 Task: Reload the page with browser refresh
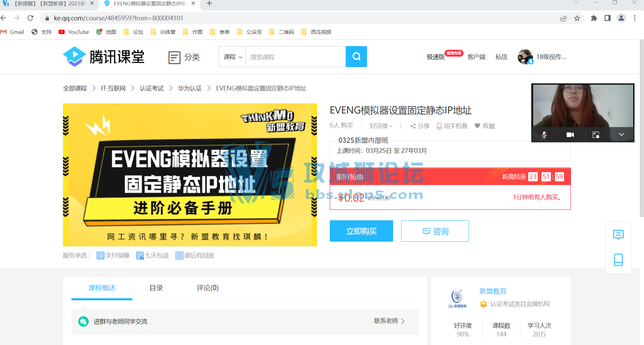coord(30,18)
